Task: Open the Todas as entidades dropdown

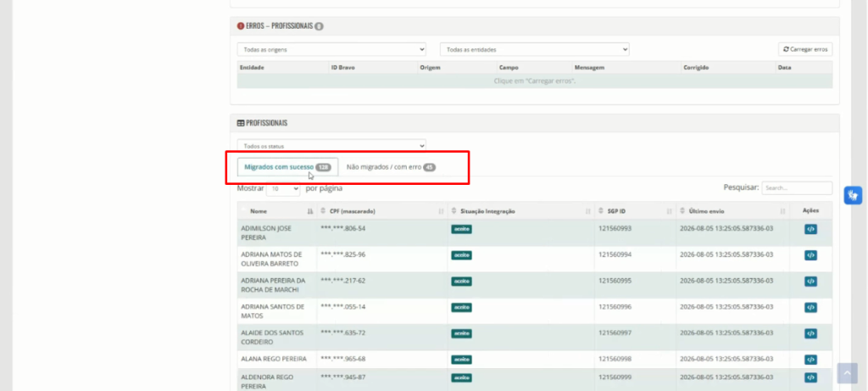Action: click(x=535, y=49)
